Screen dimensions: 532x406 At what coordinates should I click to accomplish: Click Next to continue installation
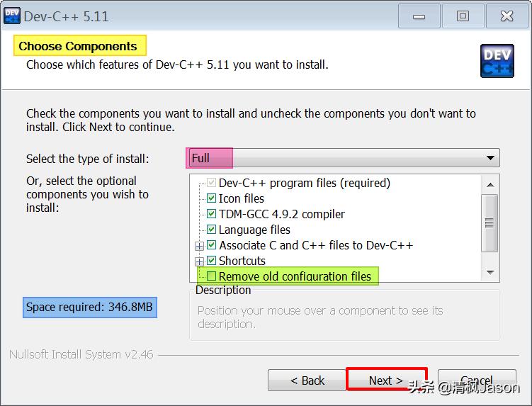[386, 380]
